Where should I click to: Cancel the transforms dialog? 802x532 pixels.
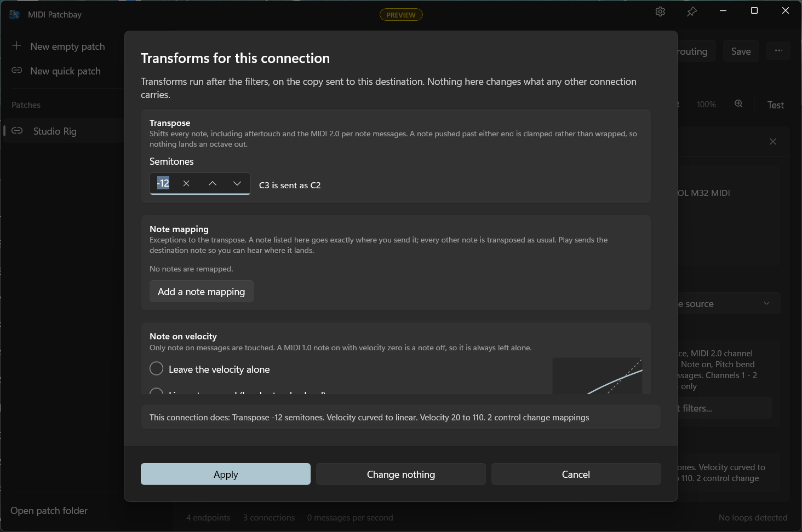tap(576, 474)
